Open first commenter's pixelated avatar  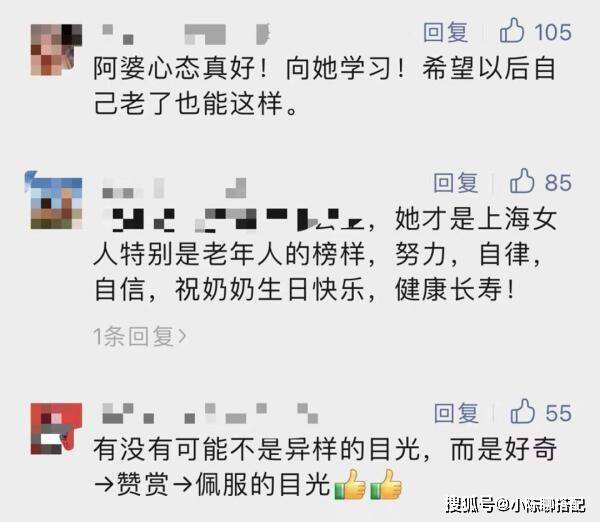coord(56,50)
